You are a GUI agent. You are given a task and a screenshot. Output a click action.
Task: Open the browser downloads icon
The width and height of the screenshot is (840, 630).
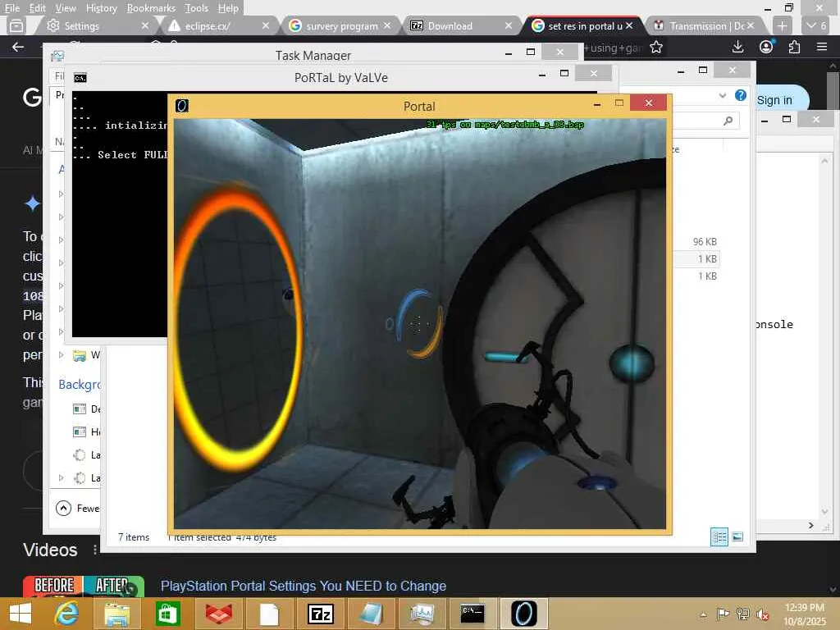pos(737,47)
